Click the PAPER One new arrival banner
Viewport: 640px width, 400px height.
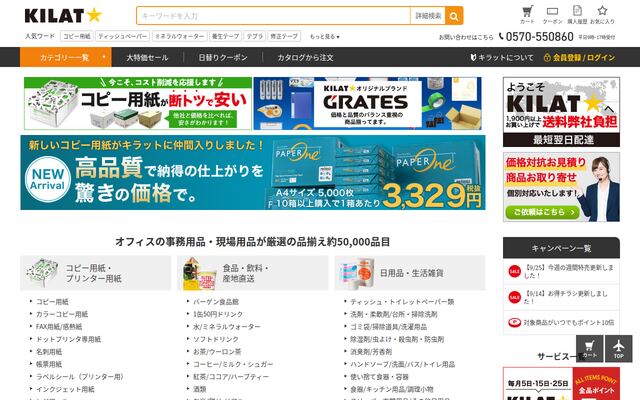click(x=253, y=173)
